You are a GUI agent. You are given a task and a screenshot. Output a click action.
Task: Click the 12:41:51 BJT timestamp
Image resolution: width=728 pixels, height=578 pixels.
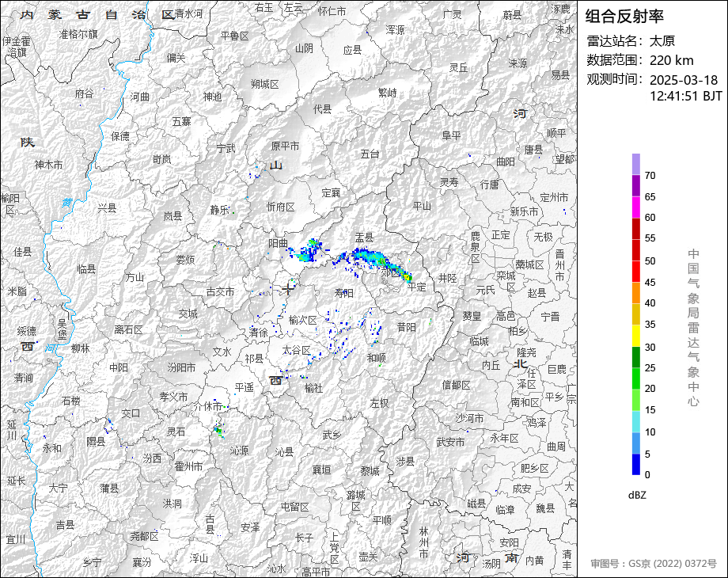click(685, 96)
